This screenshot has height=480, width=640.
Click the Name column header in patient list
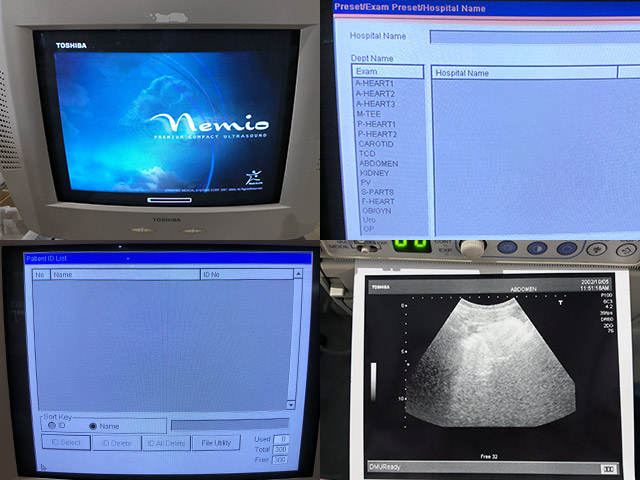[x=125, y=275]
